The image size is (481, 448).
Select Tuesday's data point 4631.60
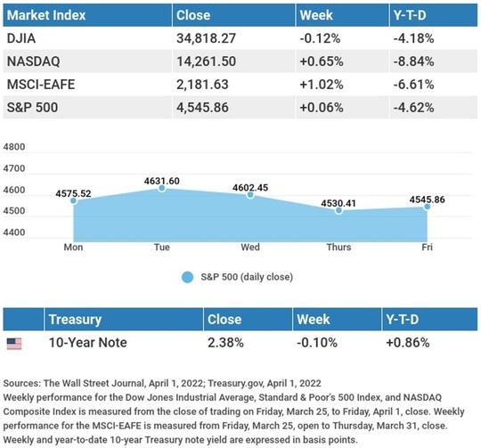pos(161,188)
